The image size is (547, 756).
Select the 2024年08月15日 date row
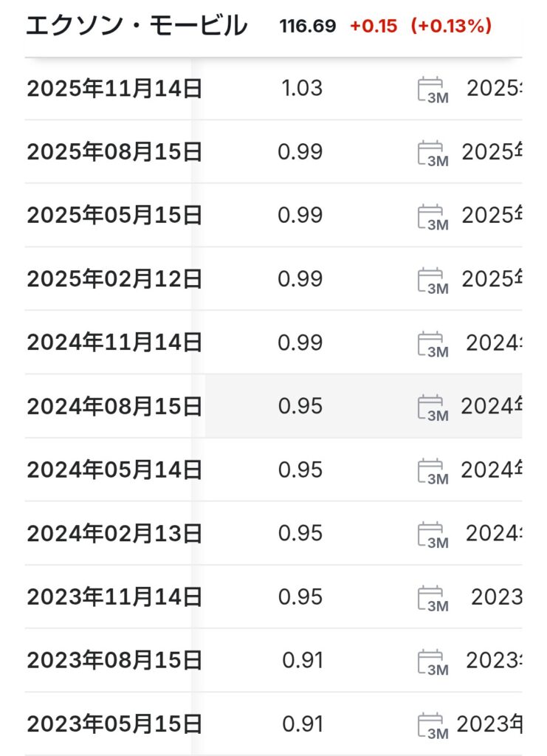click(x=114, y=406)
